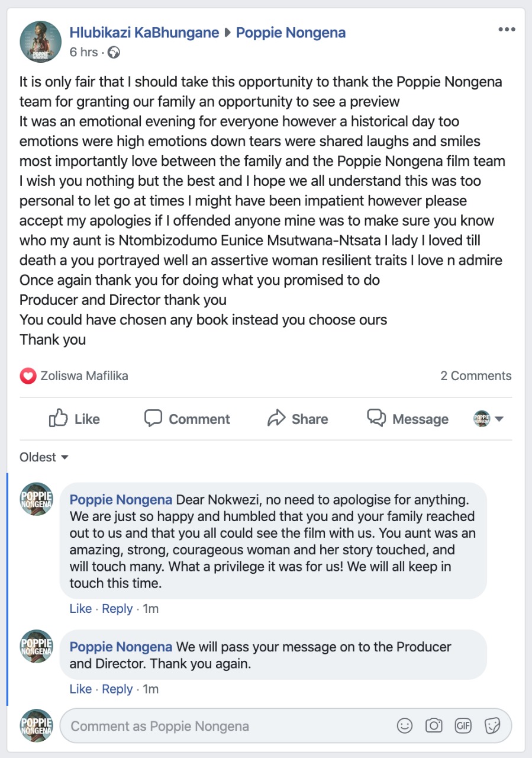532x758 pixels.
Task: Like the 'We will pass your message' comment
Action: (80, 689)
